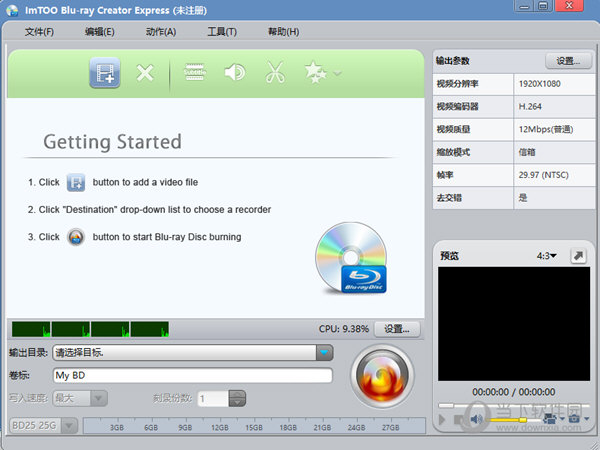Close the Blu-ray Creator window
This screenshot has width=600, height=450.
(x=569, y=6)
